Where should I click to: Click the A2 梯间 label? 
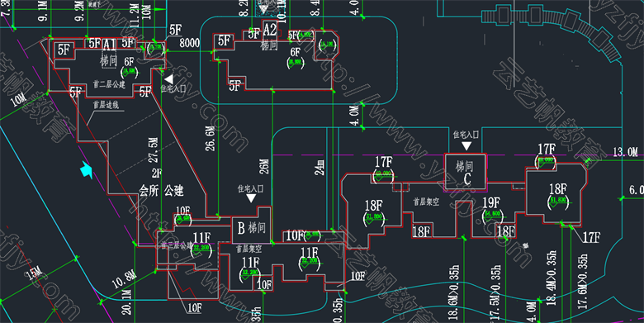(x=269, y=36)
